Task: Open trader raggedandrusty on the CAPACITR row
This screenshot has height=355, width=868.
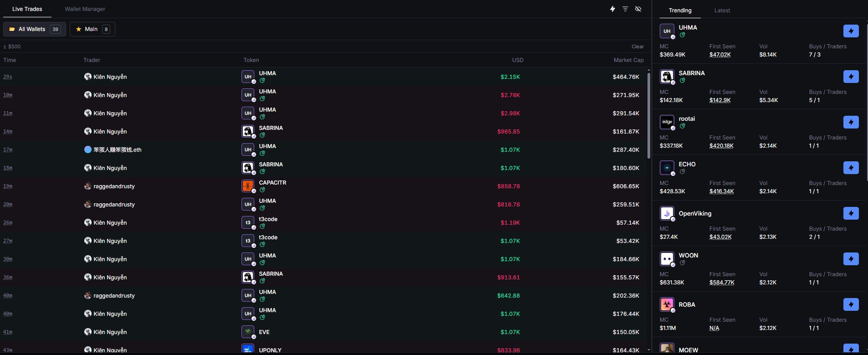Action: click(x=114, y=186)
